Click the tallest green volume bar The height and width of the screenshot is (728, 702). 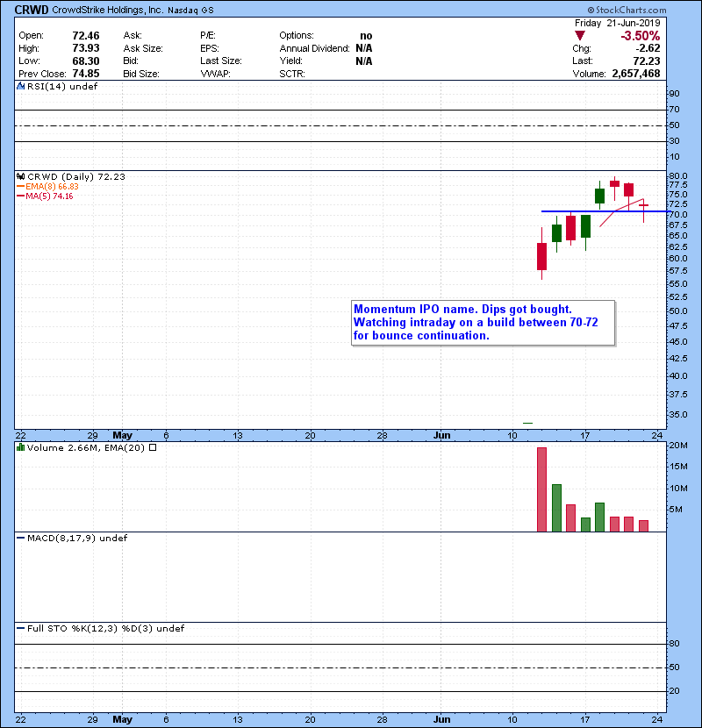(x=556, y=507)
